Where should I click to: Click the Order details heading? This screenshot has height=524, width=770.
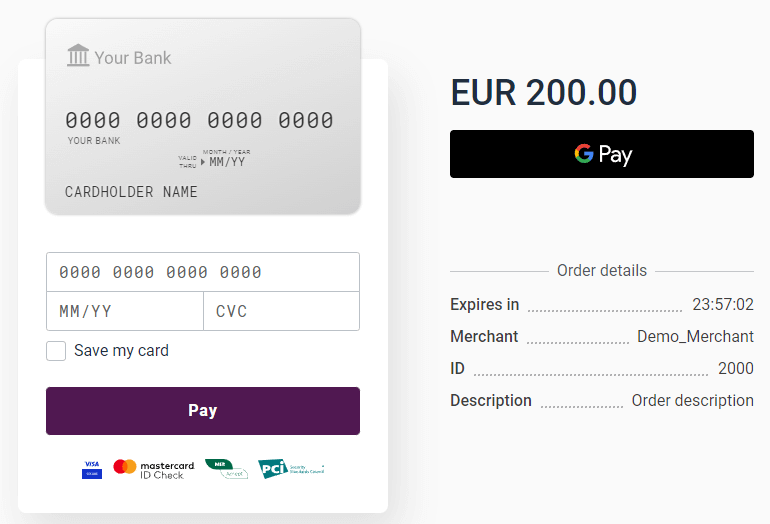[602, 271]
